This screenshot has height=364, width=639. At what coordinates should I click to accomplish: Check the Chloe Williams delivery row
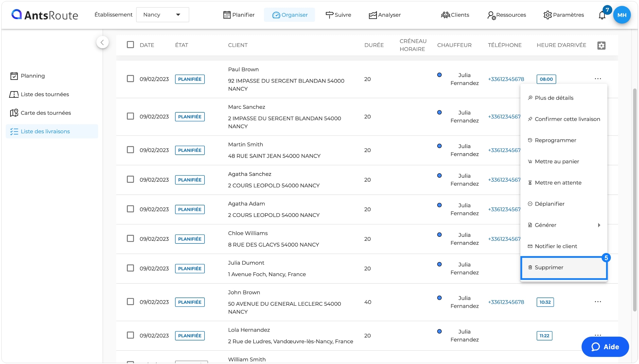130,239
